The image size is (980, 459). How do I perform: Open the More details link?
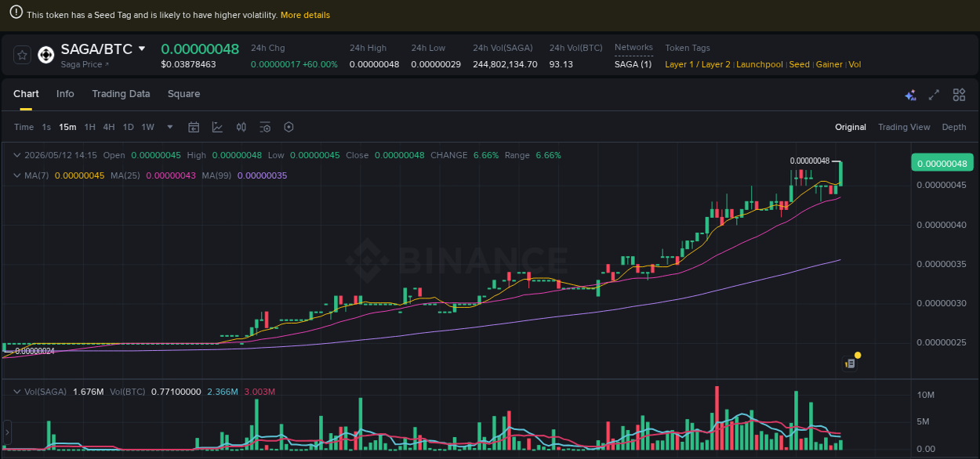[305, 15]
